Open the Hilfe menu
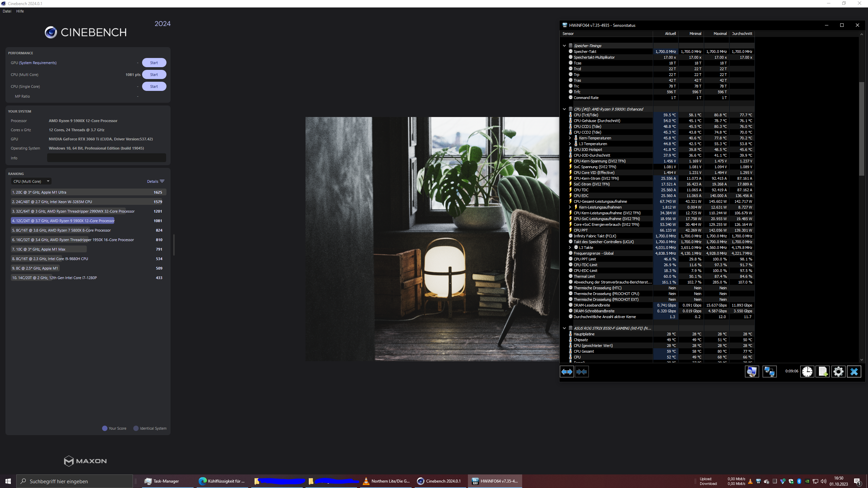The image size is (868, 488). tap(20, 11)
